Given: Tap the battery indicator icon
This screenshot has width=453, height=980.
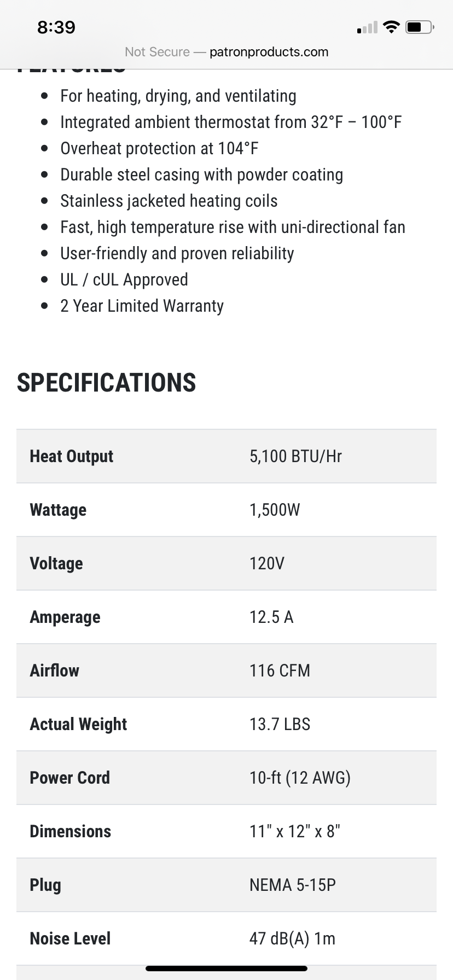Looking at the screenshot, I should click(x=420, y=27).
